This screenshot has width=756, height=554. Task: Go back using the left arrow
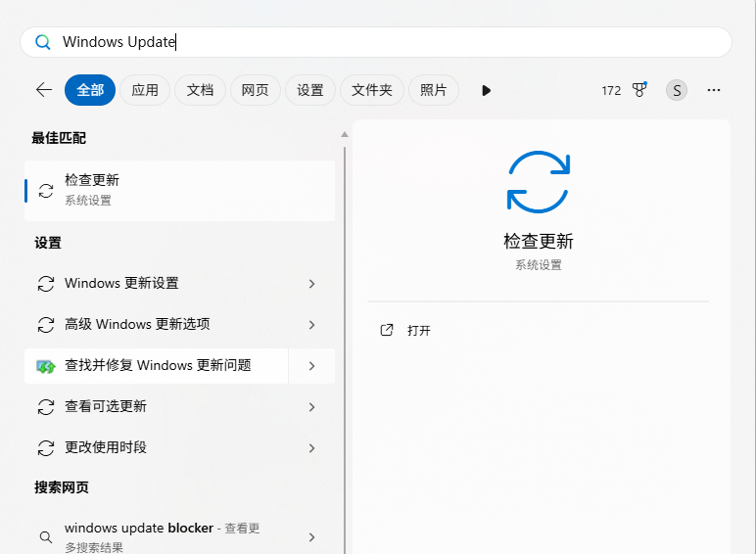(44, 90)
